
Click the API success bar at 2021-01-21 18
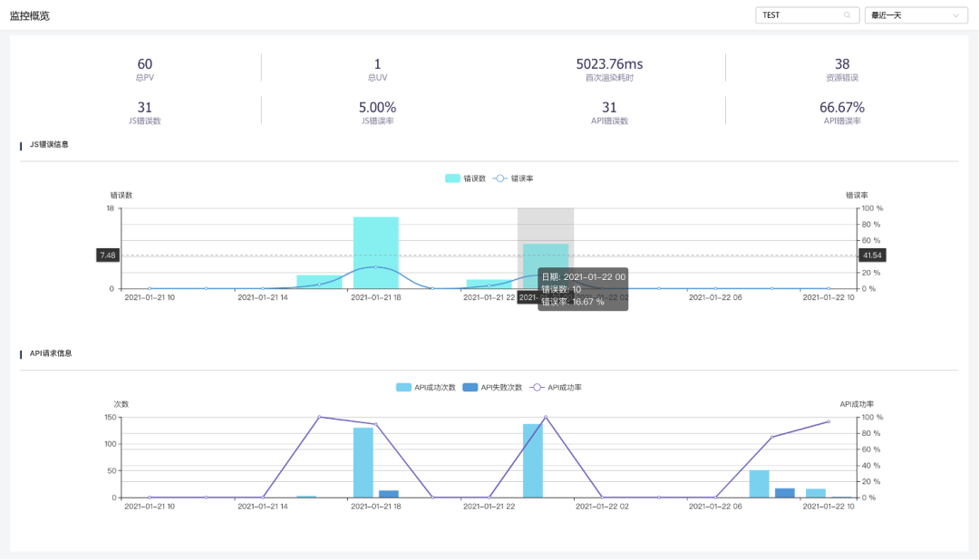pyautogui.click(x=363, y=463)
